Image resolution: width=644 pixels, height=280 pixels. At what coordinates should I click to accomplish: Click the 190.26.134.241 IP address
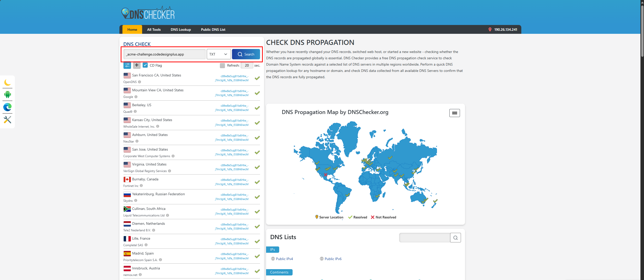point(506,30)
